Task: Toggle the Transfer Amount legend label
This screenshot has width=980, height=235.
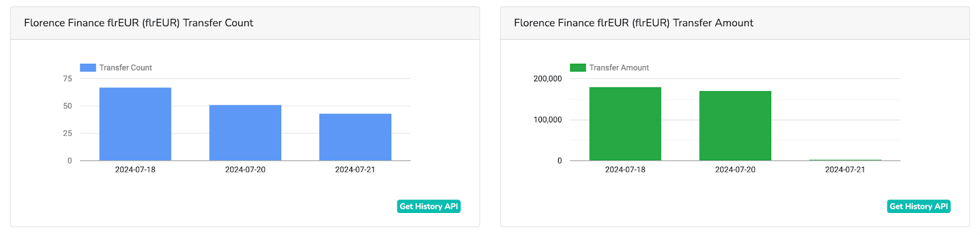Action: coord(619,68)
